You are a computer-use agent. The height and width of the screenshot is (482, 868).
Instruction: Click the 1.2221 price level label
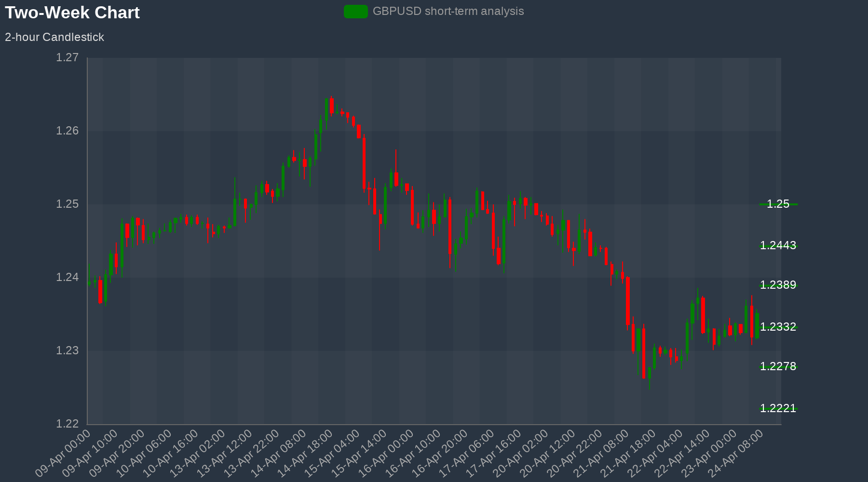click(778, 408)
